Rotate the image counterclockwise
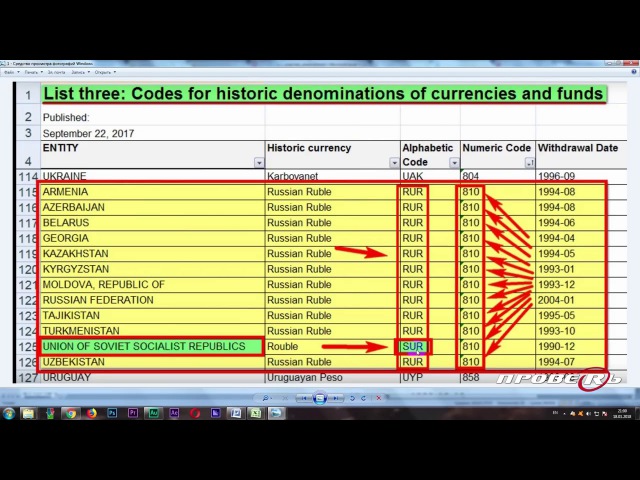The image size is (640, 480). click(x=352, y=398)
